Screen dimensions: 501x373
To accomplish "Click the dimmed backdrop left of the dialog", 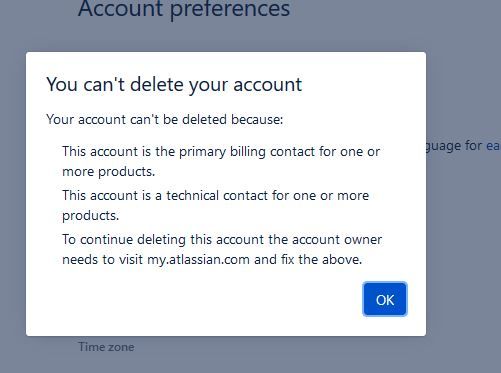I will tap(13, 193).
